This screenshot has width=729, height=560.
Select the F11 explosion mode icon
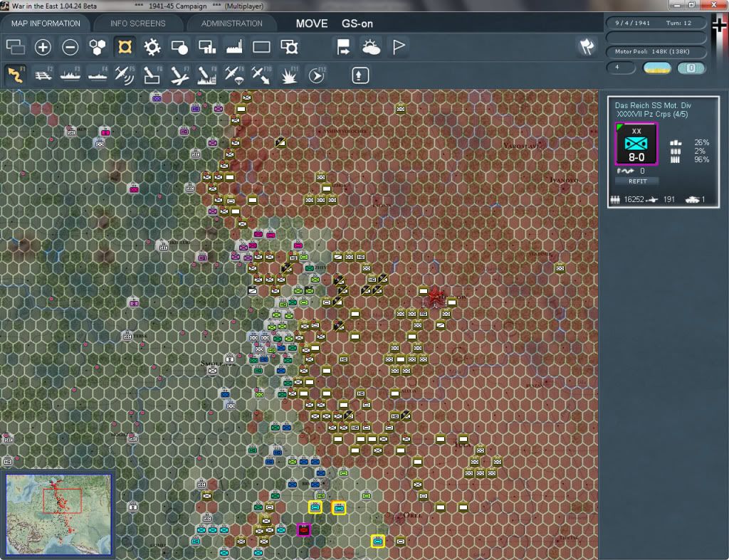(x=289, y=75)
